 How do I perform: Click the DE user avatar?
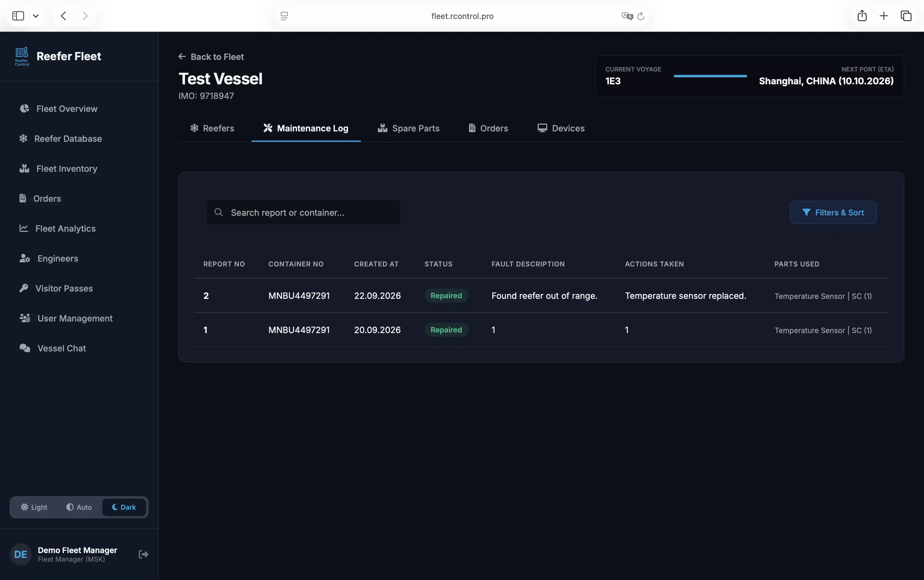pos(20,554)
